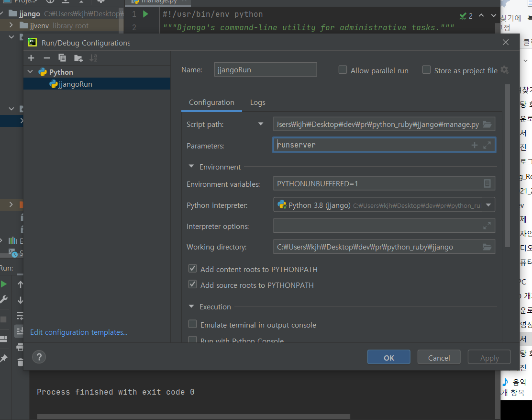Go down the stack trace in Run panel

(x=21, y=300)
